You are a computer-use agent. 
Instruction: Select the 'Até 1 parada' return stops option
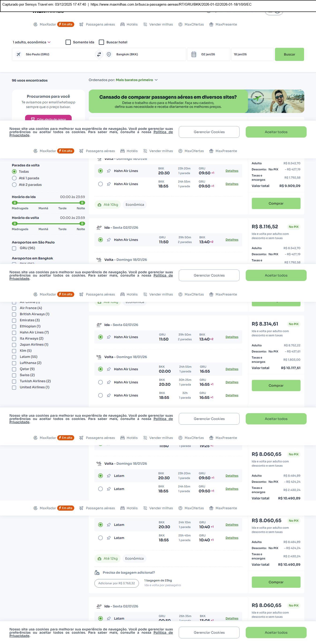[14, 178]
